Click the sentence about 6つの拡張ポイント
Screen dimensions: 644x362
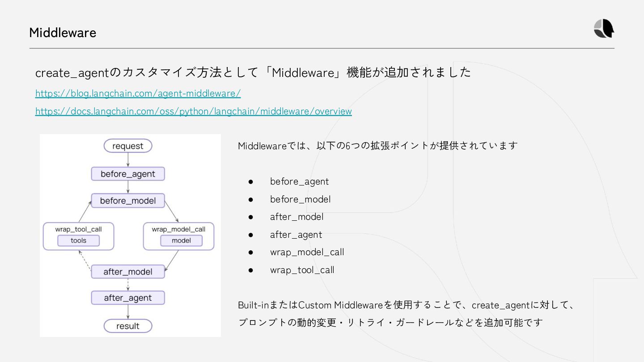(377, 146)
